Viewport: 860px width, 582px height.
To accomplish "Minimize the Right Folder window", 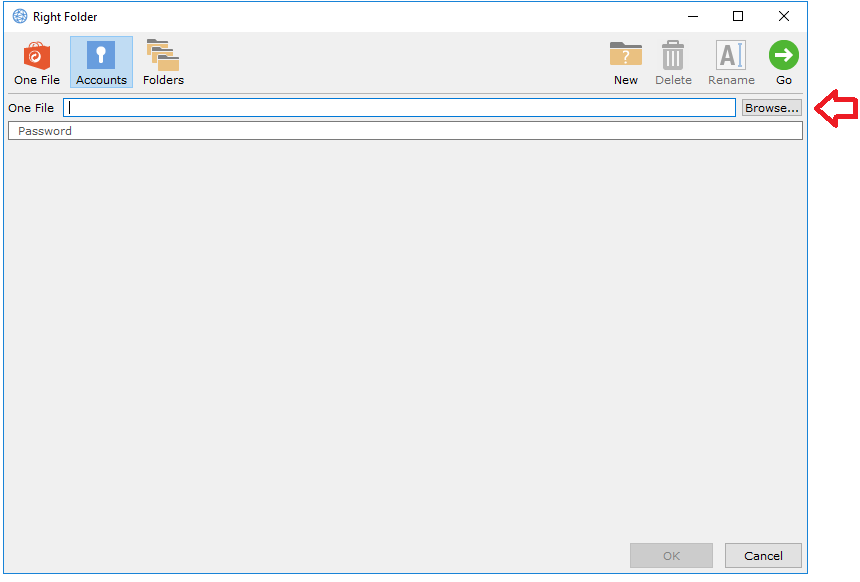I will tap(692, 16).
